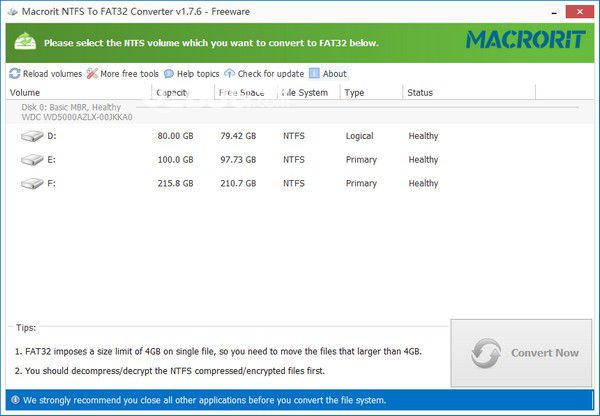
Task: Click the More free tools wrench icon
Action: (x=92, y=73)
